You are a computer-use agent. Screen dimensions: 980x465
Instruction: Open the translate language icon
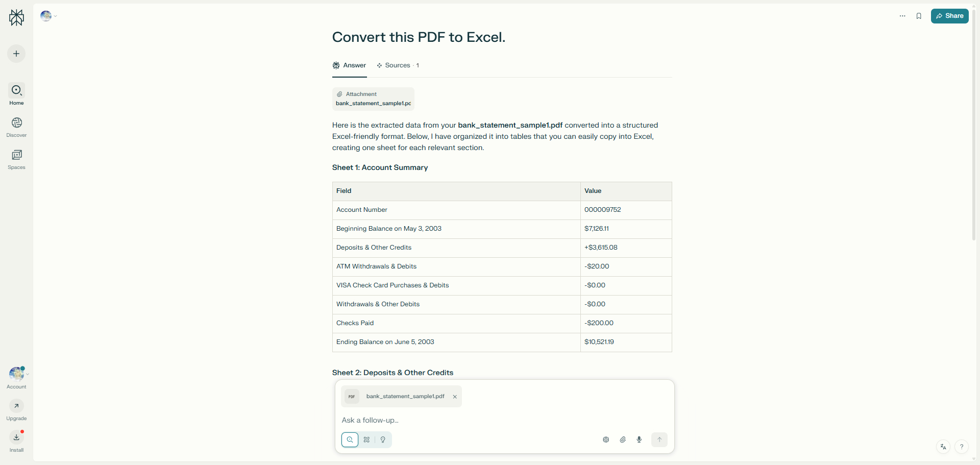click(x=943, y=447)
